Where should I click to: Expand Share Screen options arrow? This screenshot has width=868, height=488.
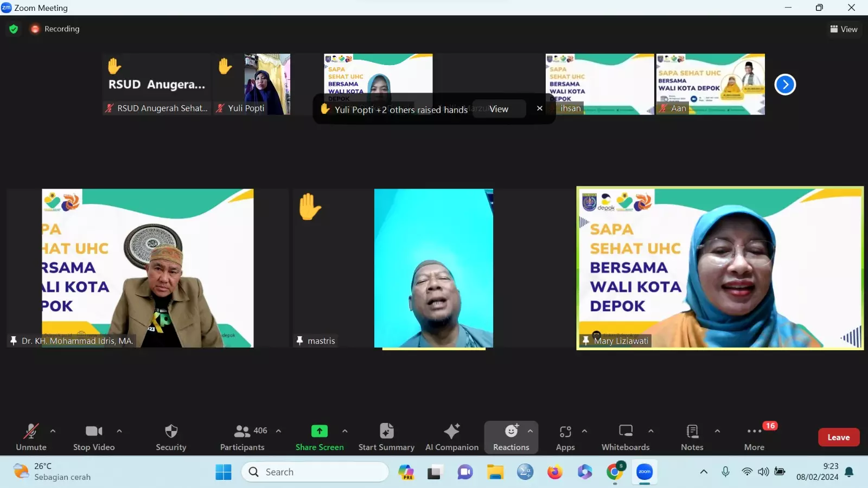(344, 431)
